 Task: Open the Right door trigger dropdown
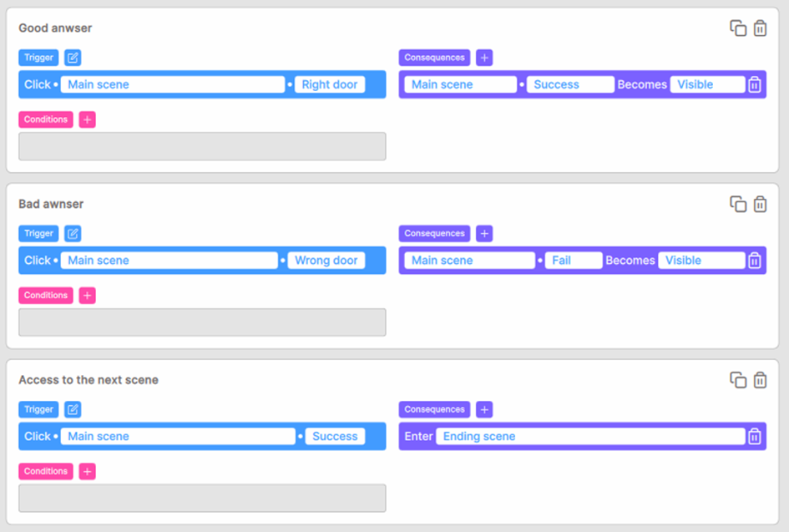(x=330, y=84)
